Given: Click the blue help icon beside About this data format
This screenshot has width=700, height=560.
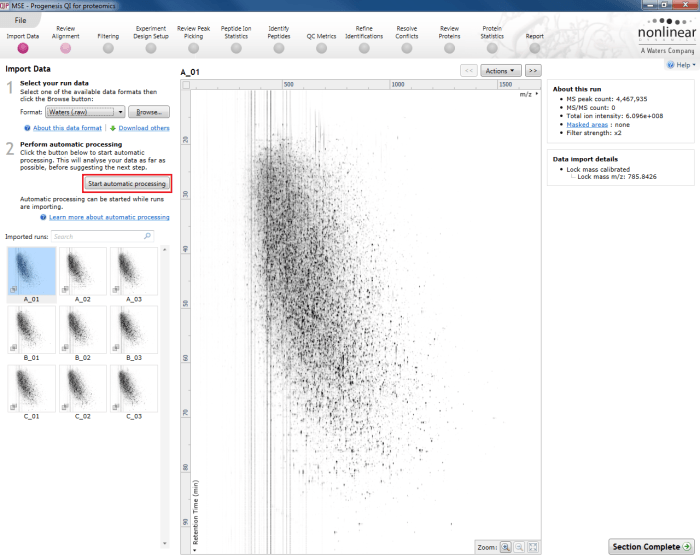Looking at the screenshot, I should click(x=27, y=128).
